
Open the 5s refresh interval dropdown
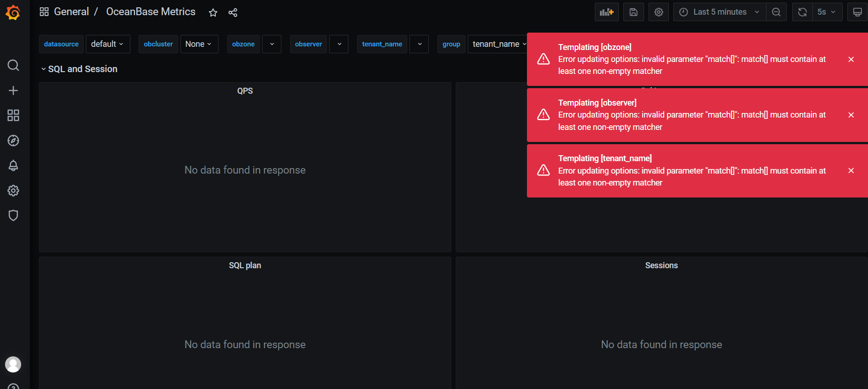(x=827, y=12)
